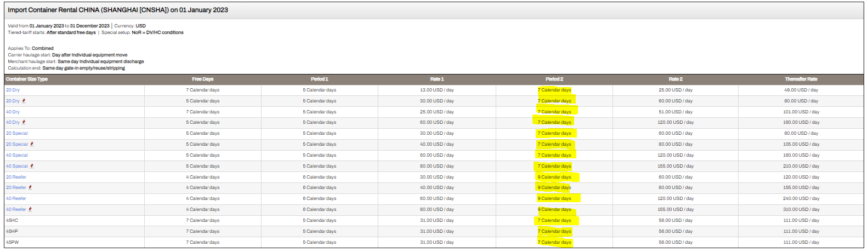
Task: Click the flame icon beside 20 Dry
Action: click(x=24, y=101)
